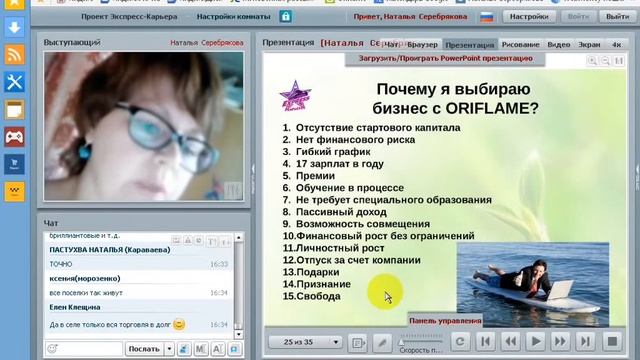Viewport: 640px width, 360px height.
Task: Click the Войти button
Action: coord(578,17)
